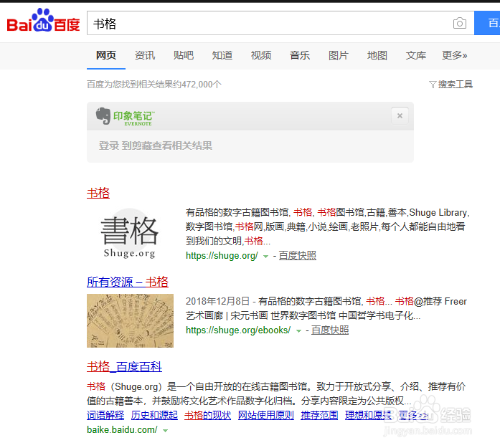Image resolution: width=500 pixels, height=448 pixels.
Task: Open 百度快照 for the shuge.org result
Action: coord(298,256)
